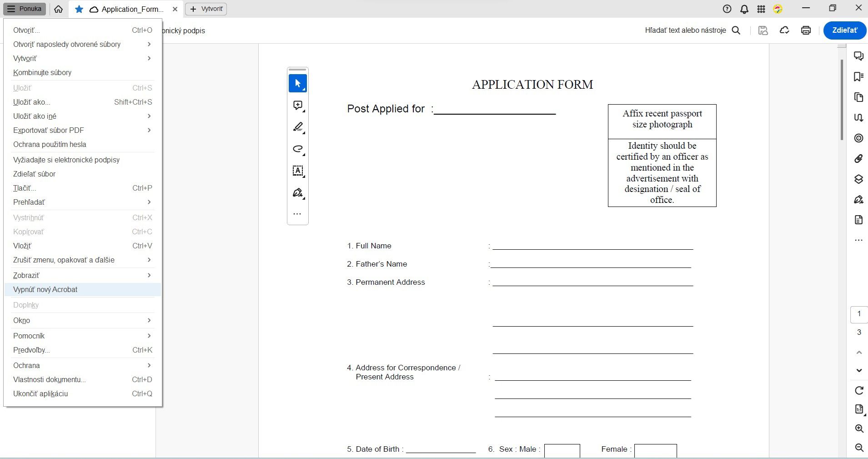The image size is (868, 459).
Task: Open 'Vlastnosti dokumentu...' entry
Action: click(x=83, y=379)
